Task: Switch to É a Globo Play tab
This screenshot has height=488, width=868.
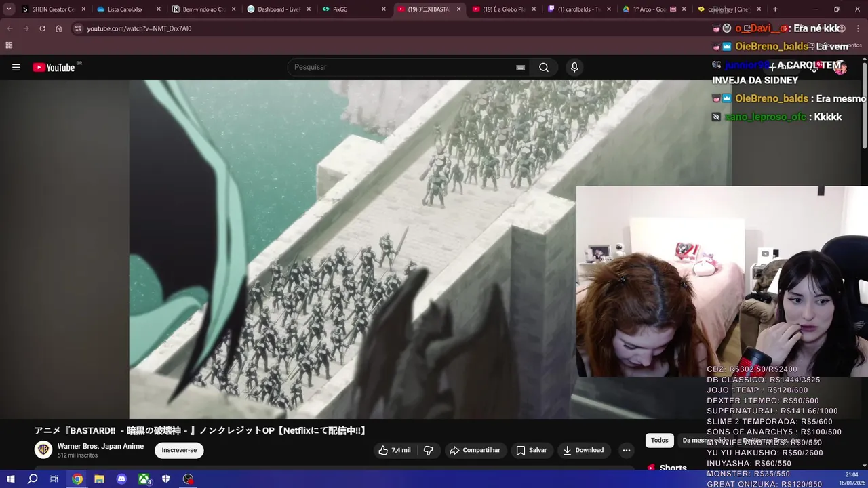Action: 504,9
